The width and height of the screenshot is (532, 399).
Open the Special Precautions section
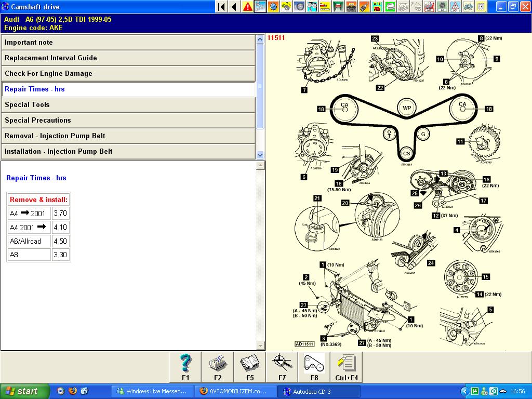click(128, 121)
